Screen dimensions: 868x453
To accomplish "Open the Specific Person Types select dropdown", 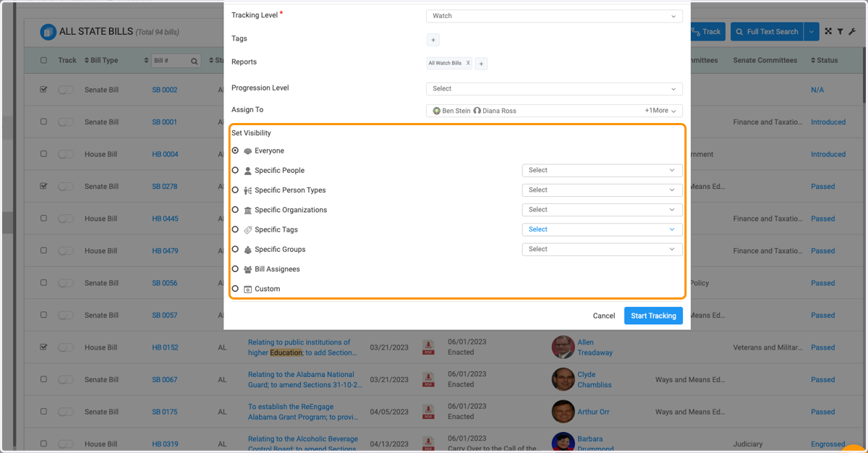I will pos(602,190).
